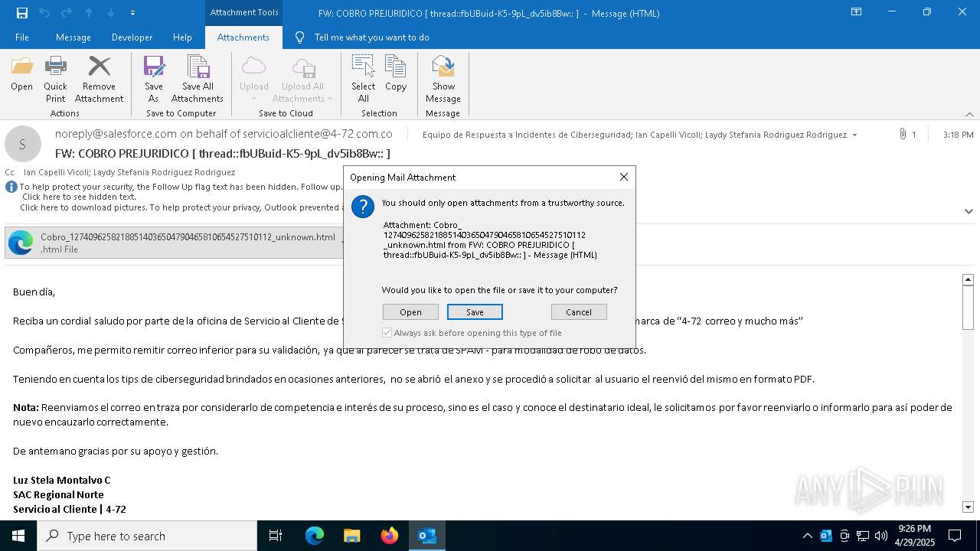
Task: Open the Help tab
Action: coord(182,37)
